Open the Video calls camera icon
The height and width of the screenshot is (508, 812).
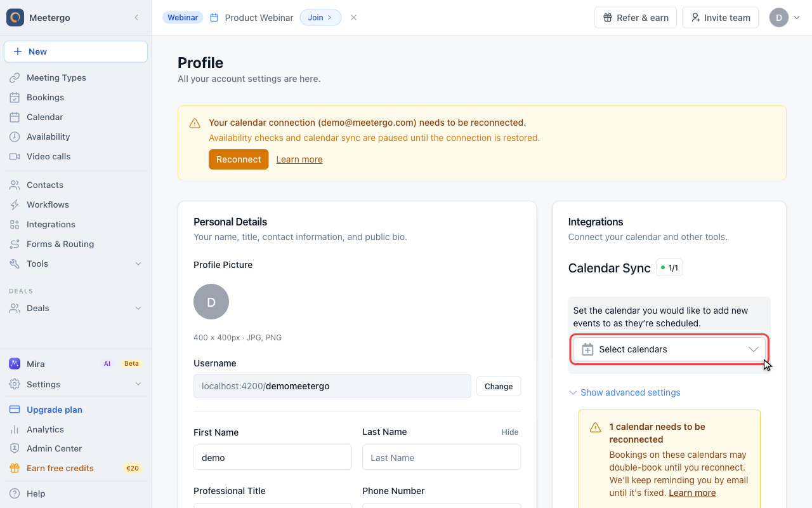click(15, 156)
